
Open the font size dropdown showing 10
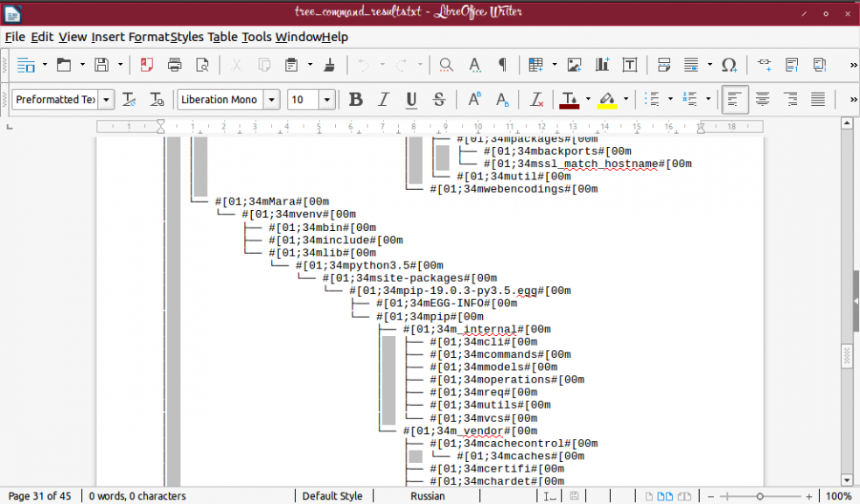pos(326,100)
